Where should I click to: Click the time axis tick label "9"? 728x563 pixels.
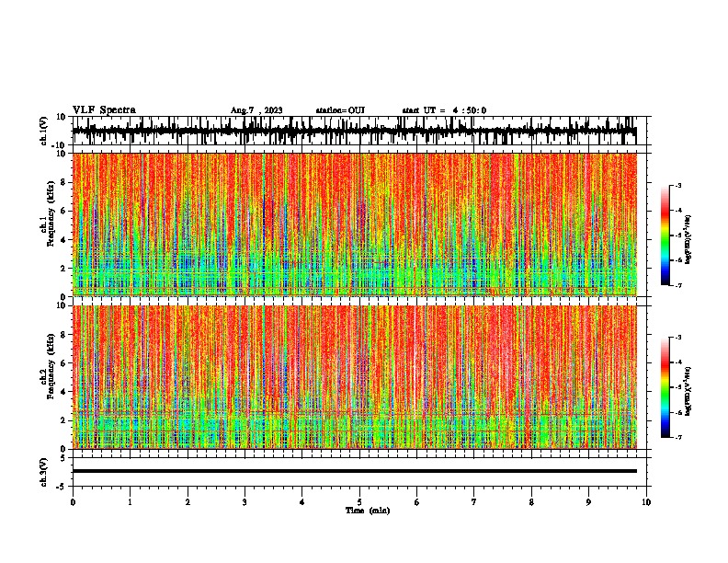[588, 502]
